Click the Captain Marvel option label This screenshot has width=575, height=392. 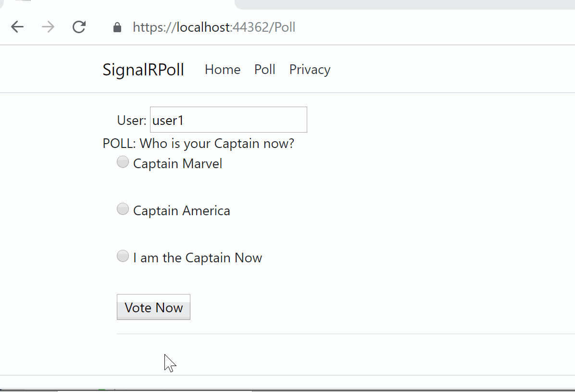pos(177,163)
